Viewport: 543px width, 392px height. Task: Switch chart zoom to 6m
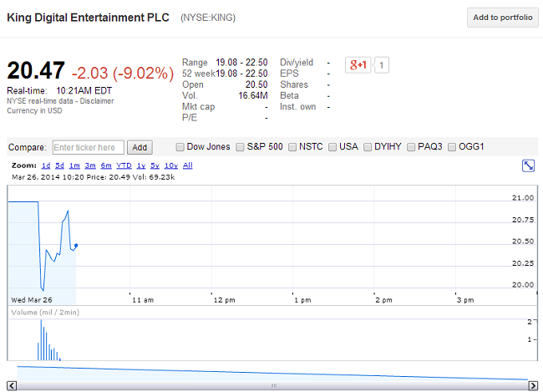tap(105, 165)
